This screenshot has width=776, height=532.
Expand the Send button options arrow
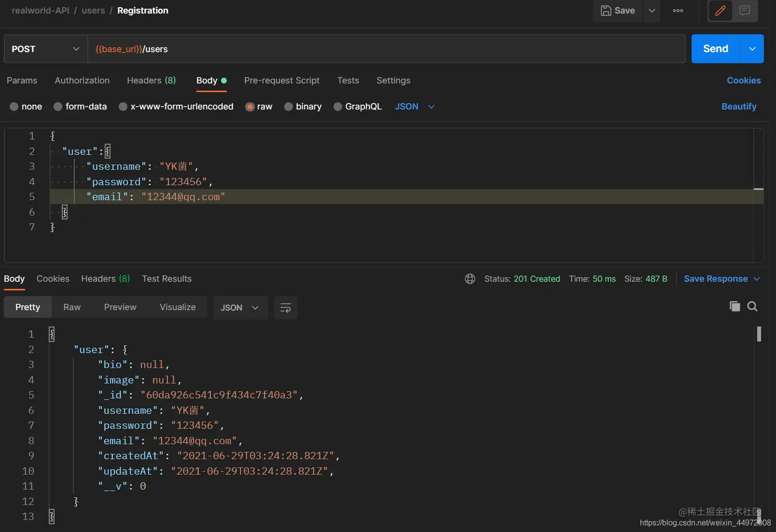tap(752, 49)
